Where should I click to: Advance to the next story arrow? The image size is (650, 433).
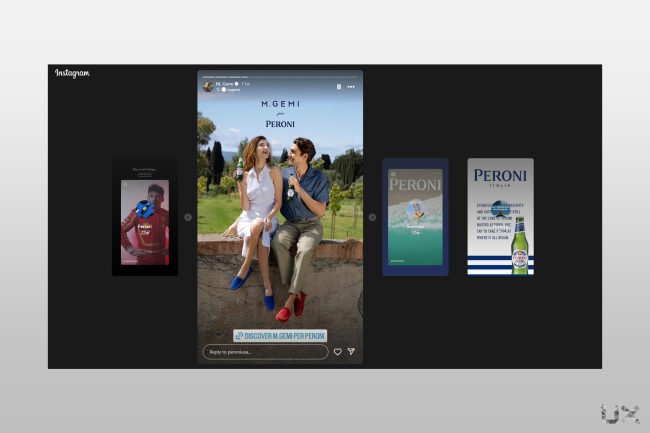coord(372,217)
